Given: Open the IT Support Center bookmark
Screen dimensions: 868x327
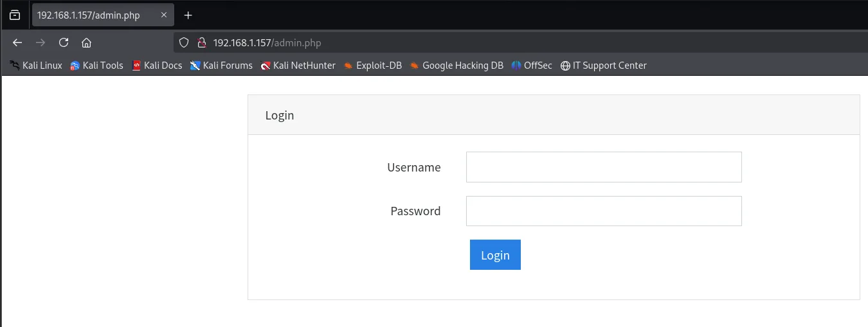Looking at the screenshot, I should tap(603, 66).
